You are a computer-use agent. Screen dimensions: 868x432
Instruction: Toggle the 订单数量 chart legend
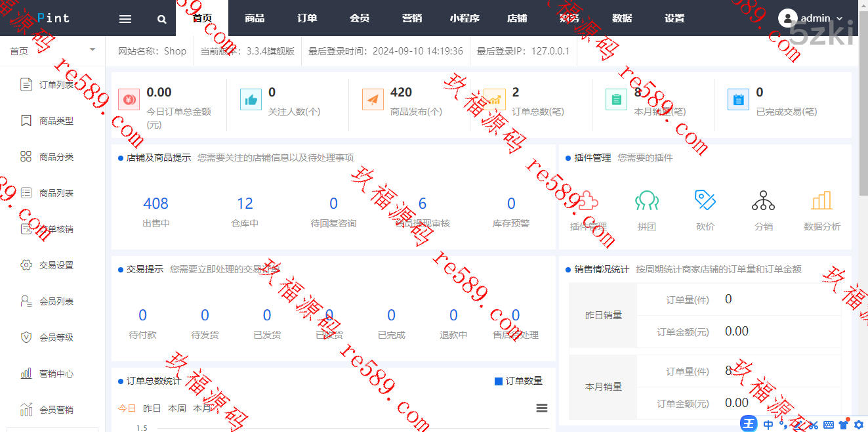(518, 381)
